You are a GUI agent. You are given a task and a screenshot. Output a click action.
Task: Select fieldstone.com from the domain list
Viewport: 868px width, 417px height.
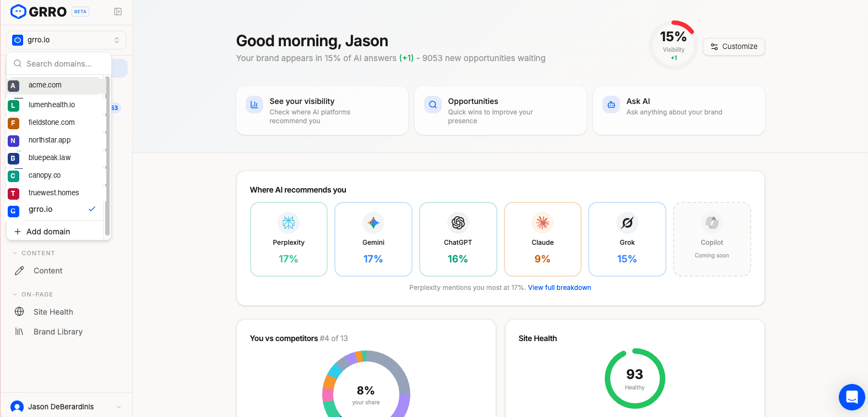click(x=55, y=122)
